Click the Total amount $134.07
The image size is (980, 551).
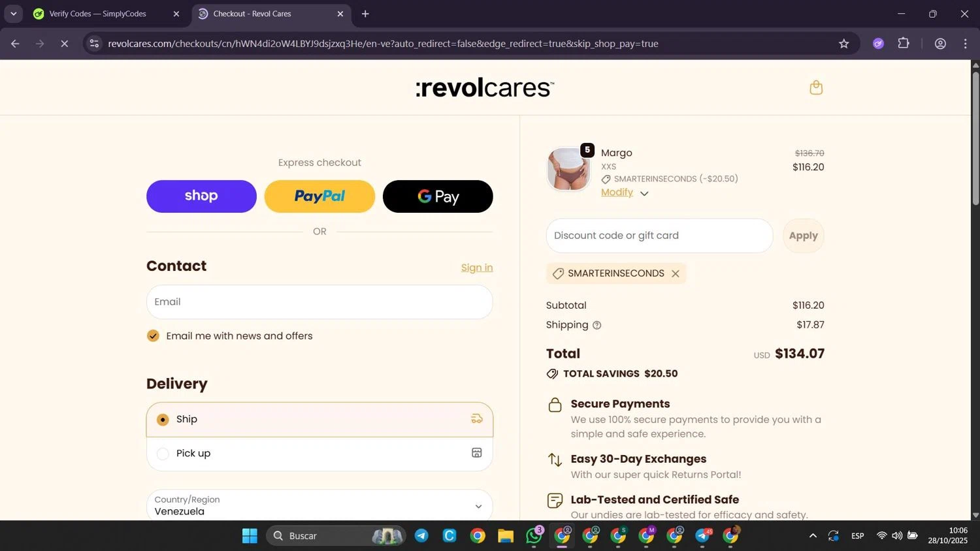pos(800,354)
